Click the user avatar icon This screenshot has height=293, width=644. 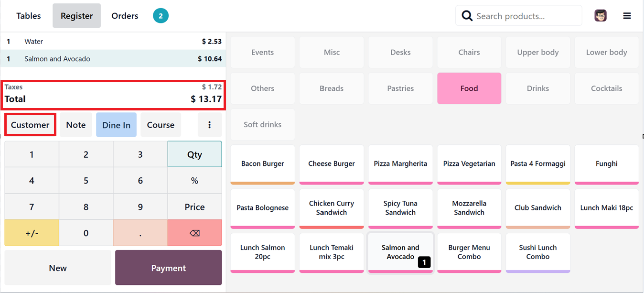tap(601, 16)
